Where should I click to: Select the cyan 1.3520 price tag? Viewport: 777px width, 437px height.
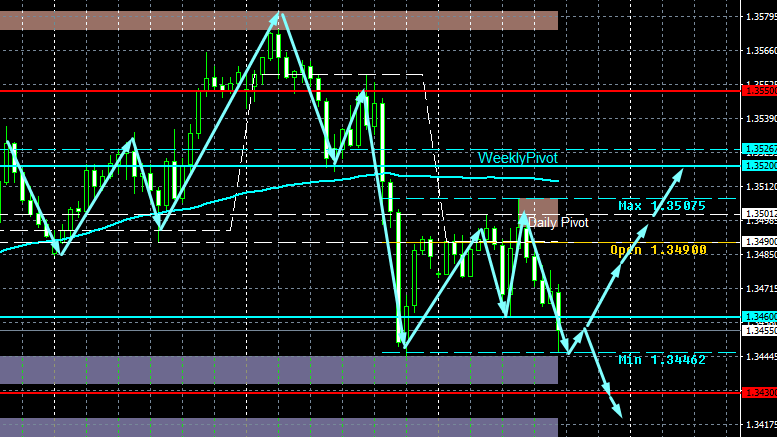point(759,166)
